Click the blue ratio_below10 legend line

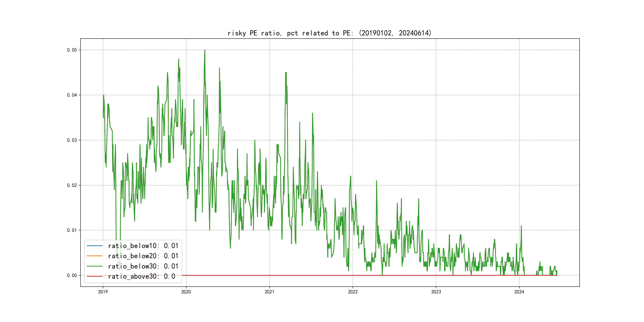[x=94, y=246]
